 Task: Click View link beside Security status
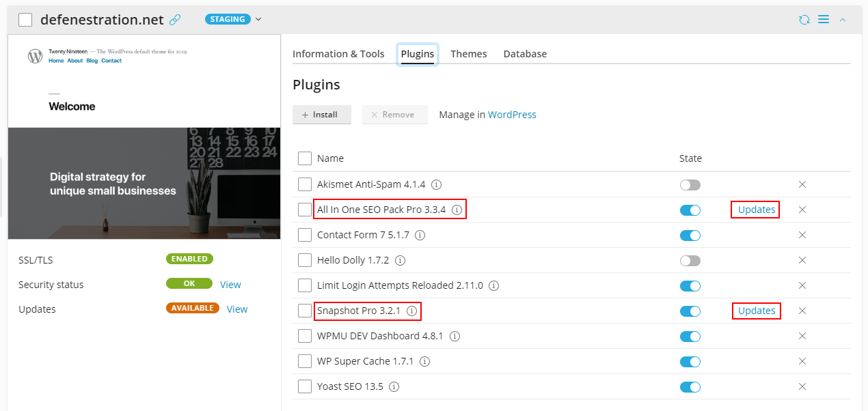point(230,285)
